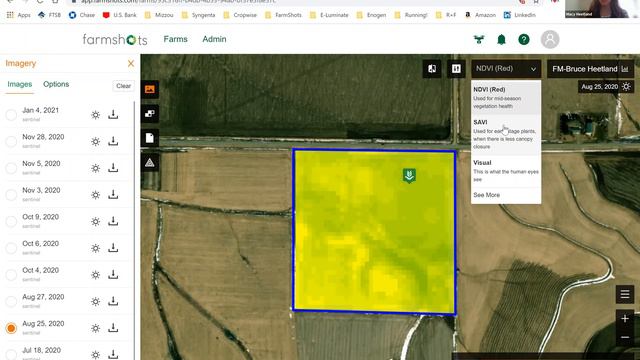The image size is (640, 360).
Task: Select the Nov 28, 2020 image radio
Action: point(11,141)
